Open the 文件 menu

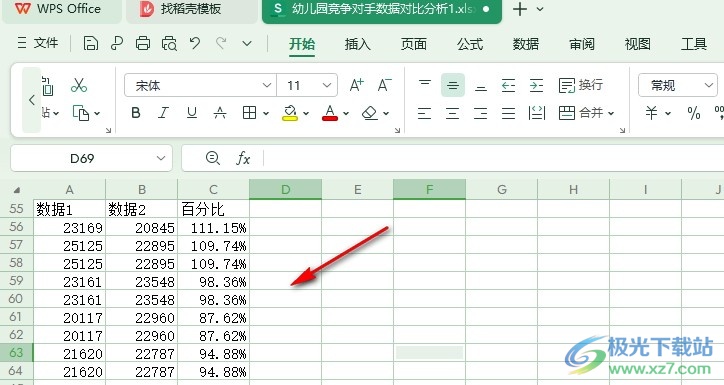[38, 43]
